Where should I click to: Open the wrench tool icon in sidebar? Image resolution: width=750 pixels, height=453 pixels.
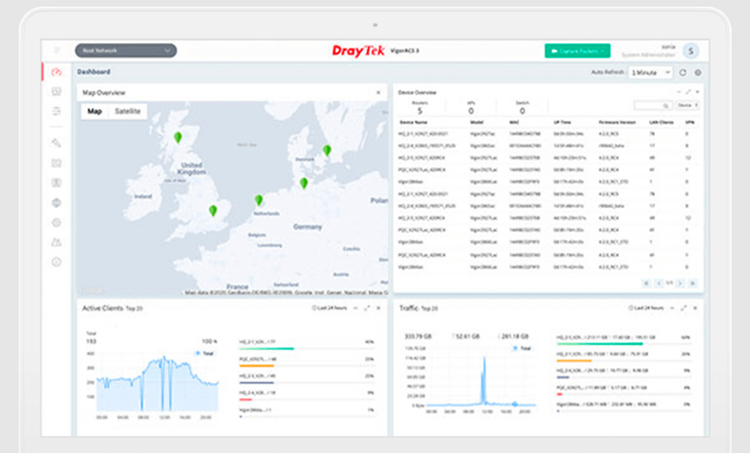[56, 143]
